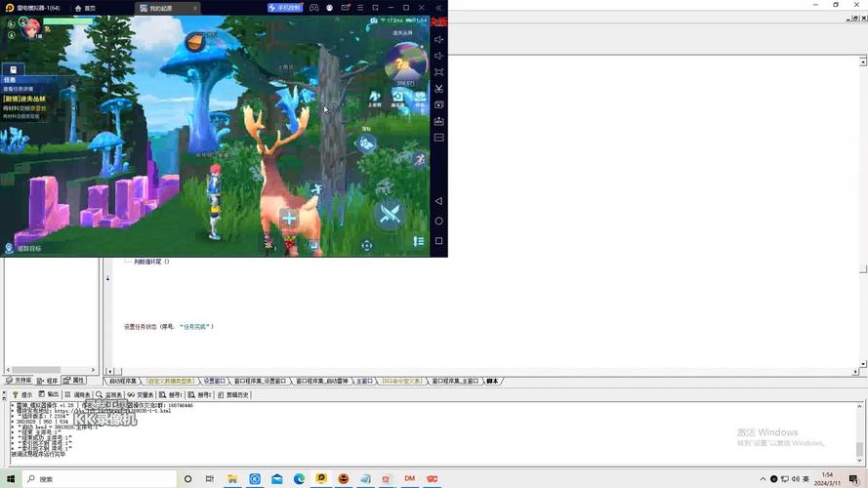Switch to the custom data type table tab

[171, 382]
